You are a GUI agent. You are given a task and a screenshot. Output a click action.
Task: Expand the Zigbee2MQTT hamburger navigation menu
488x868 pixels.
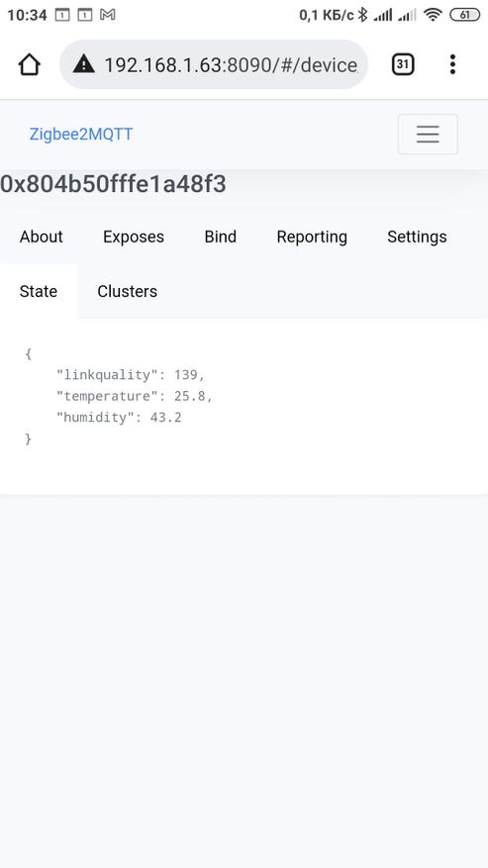click(428, 134)
